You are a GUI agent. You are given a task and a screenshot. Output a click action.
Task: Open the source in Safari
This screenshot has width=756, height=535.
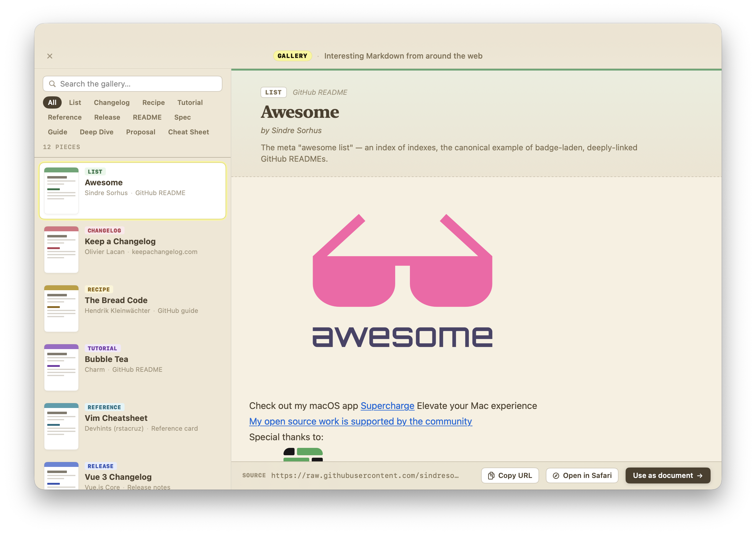pos(582,475)
